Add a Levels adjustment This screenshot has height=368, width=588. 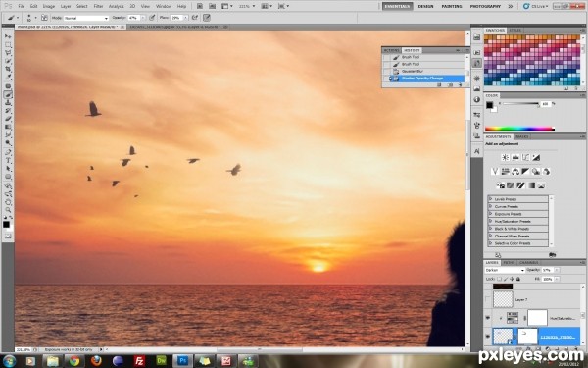[x=515, y=157]
